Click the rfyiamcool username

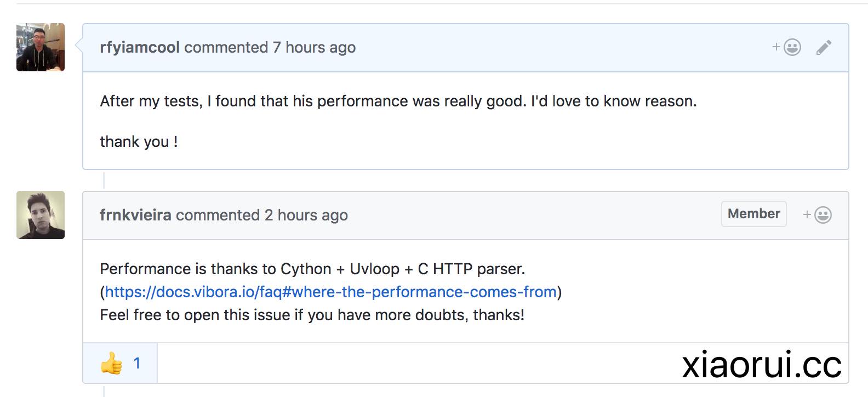point(140,48)
